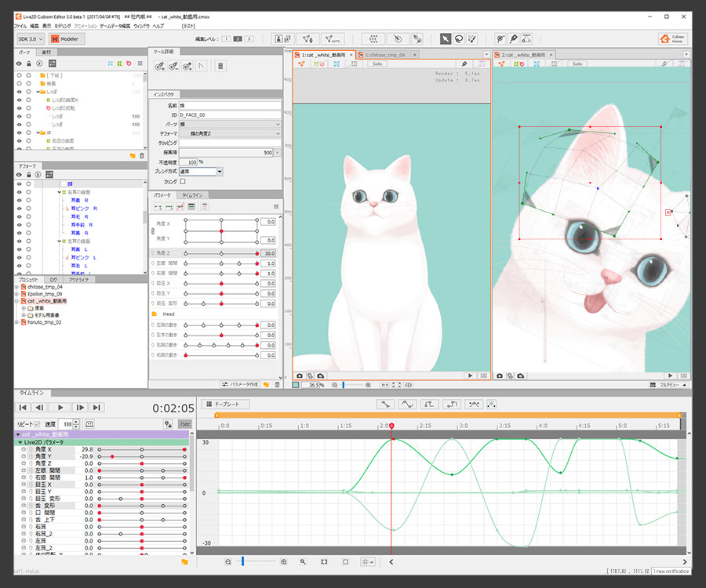Play the animation in timeline

(x=60, y=408)
